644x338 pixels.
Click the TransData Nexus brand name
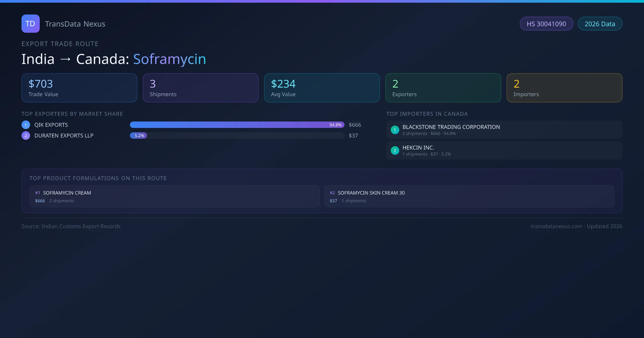click(x=75, y=24)
